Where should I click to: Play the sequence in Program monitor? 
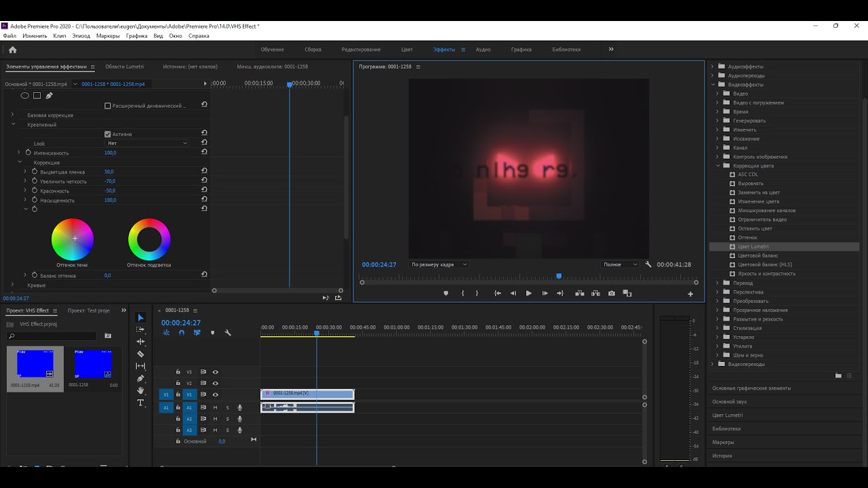click(529, 293)
